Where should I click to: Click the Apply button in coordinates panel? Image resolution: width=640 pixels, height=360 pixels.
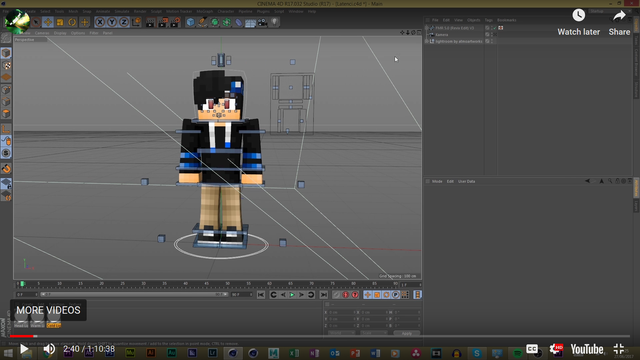click(x=407, y=333)
